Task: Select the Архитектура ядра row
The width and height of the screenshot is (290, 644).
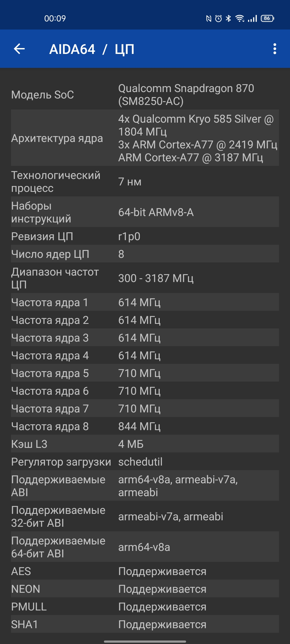Action: coord(145,138)
